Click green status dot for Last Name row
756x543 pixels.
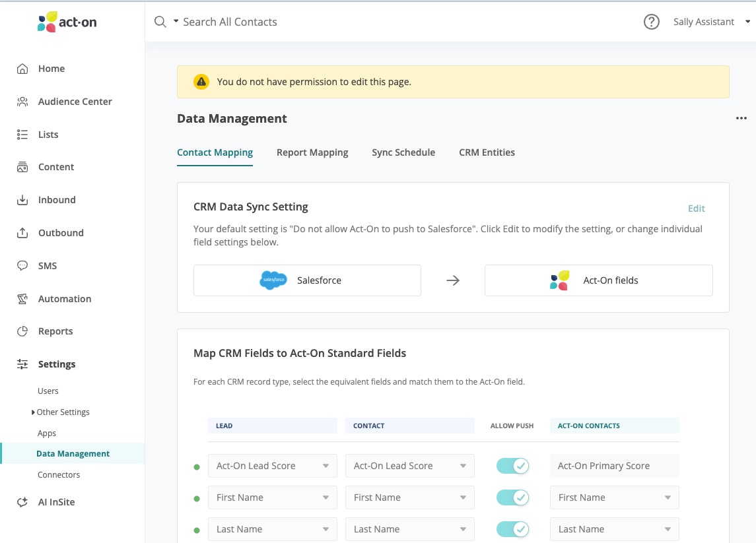tap(197, 530)
